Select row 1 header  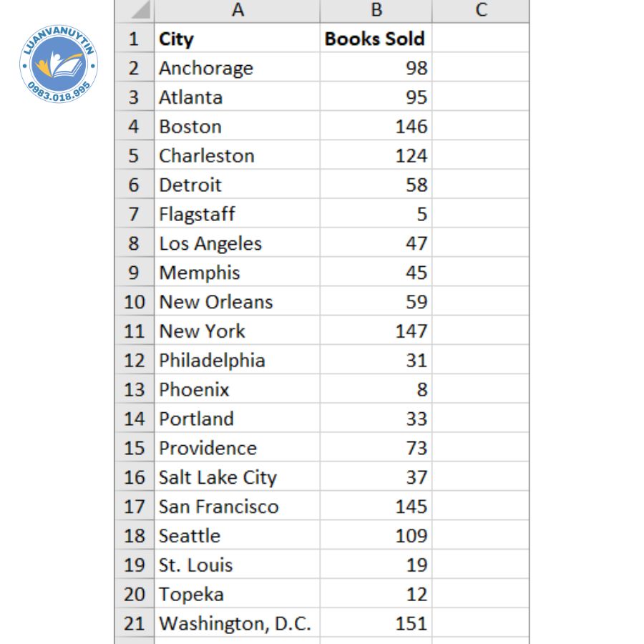[x=134, y=39]
